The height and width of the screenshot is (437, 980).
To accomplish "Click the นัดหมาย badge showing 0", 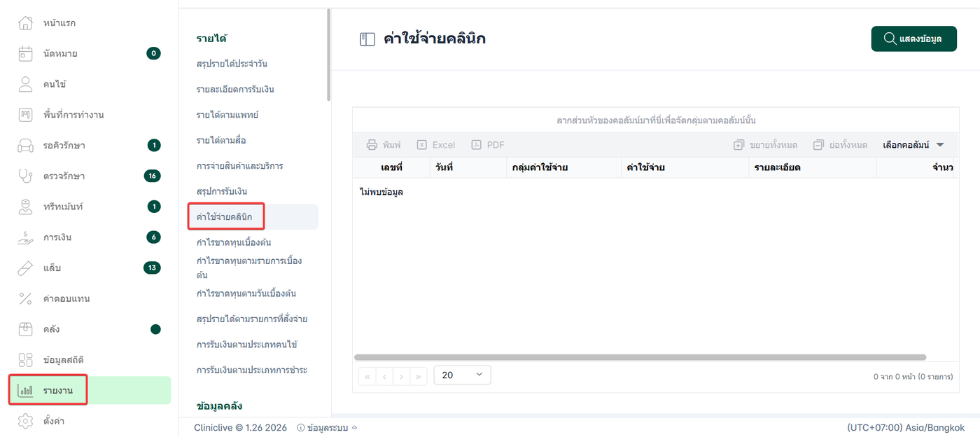I will click(153, 53).
